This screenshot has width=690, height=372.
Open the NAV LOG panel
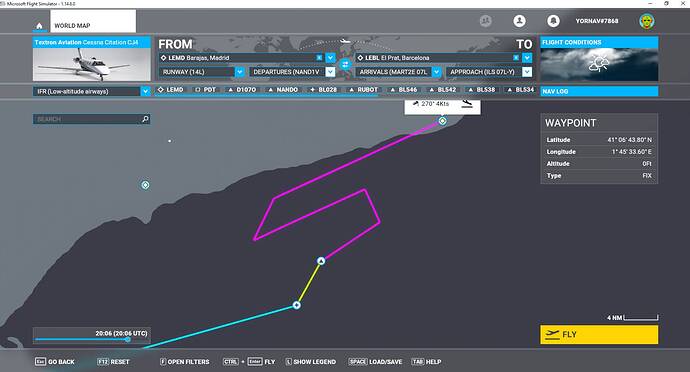click(599, 91)
